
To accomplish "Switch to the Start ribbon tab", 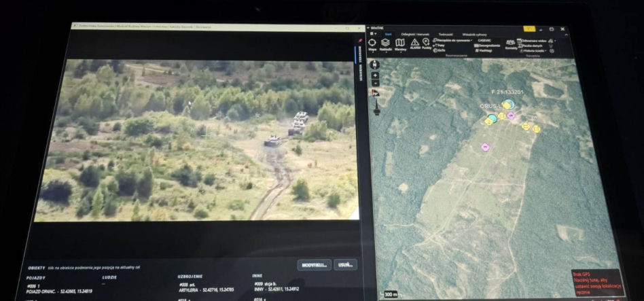I will 387,34.
